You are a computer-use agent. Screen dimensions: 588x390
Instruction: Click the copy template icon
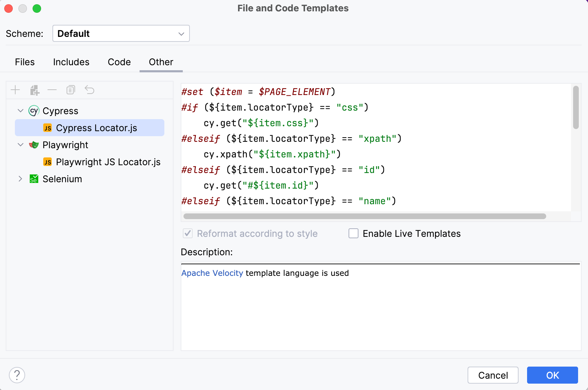point(70,90)
